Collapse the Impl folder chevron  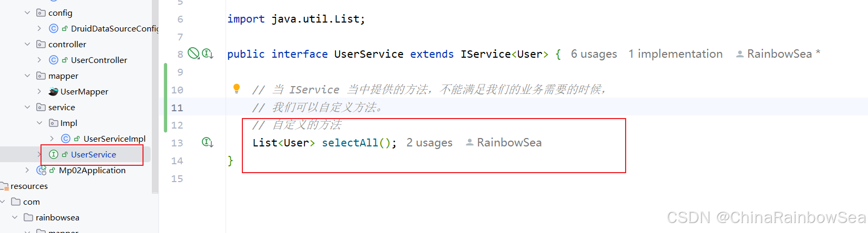click(x=39, y=123)
